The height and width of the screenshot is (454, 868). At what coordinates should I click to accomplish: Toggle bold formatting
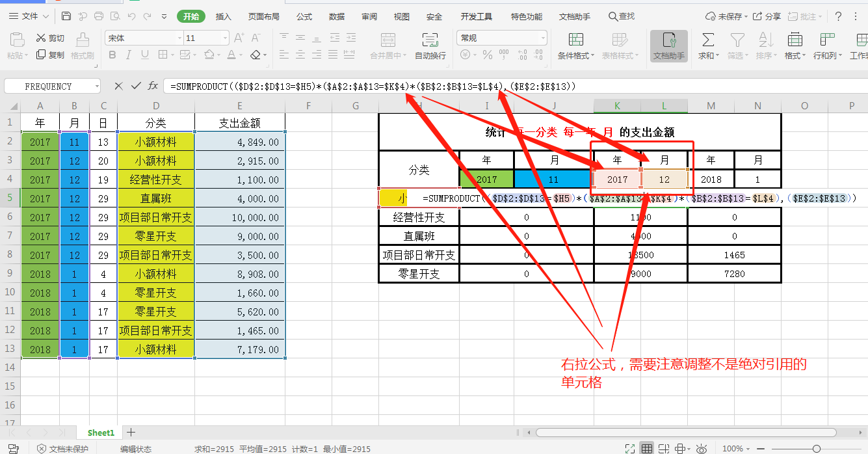[x=112, y=55]
